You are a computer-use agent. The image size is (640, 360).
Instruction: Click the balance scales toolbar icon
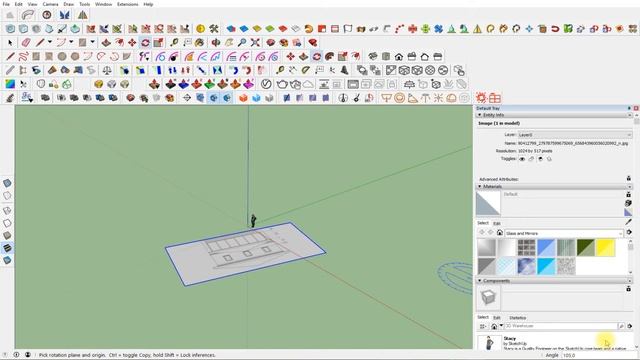tap(107, 70)
